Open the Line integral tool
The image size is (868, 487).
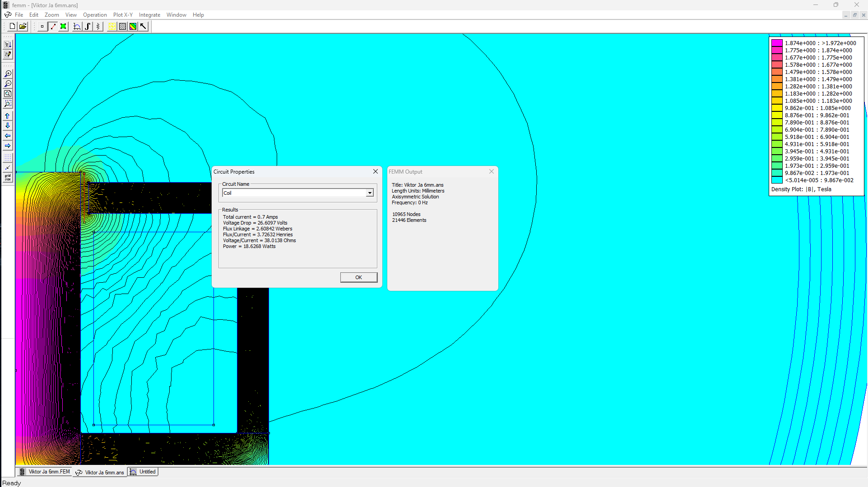[88, 26]
